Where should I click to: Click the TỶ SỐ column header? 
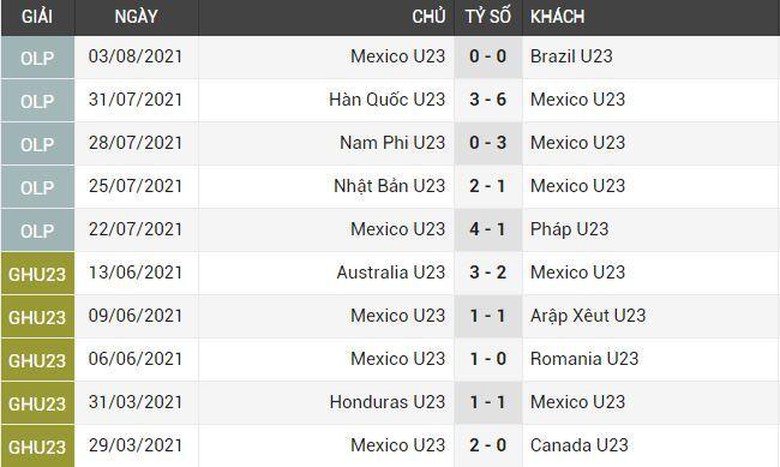pos(488,17)
